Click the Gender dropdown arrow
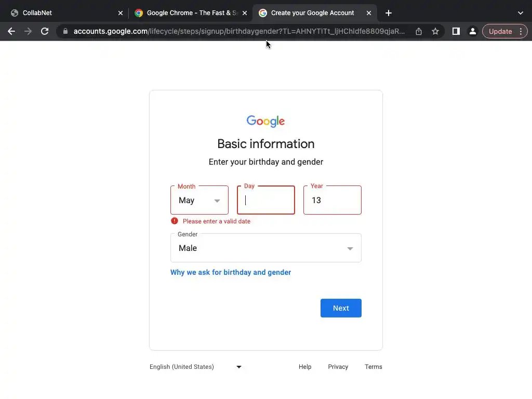 point(350,249)
